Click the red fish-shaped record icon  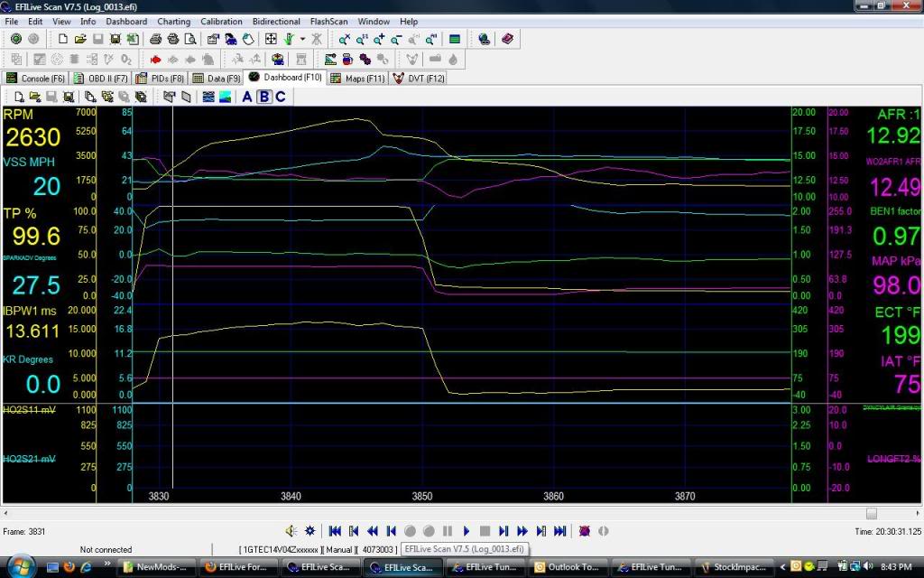coord(155,59)
